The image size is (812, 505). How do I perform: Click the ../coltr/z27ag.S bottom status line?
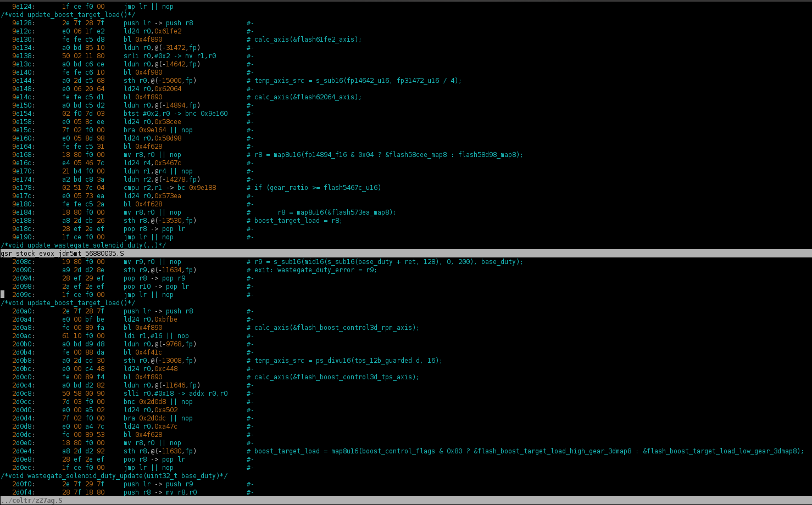click(x=33, y=501)
